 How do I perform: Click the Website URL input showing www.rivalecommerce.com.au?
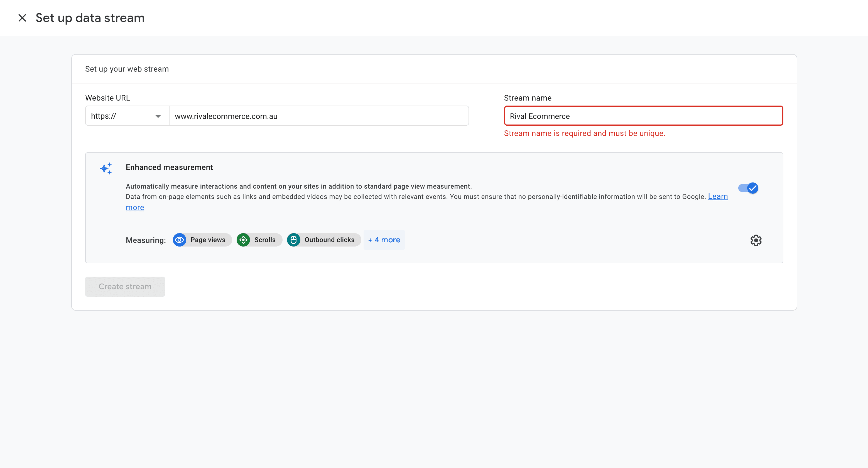click(318, 116)
